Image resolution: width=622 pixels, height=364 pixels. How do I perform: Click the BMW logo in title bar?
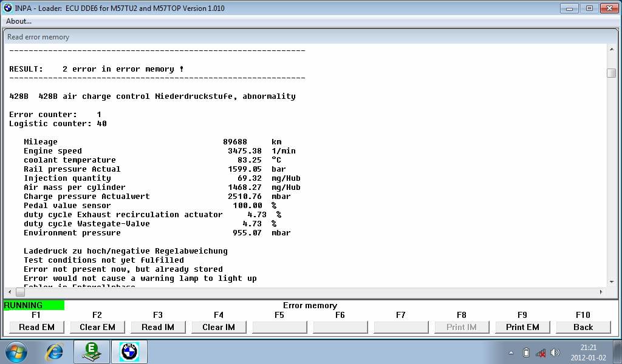pyautogui.click(x=8, y=7)
